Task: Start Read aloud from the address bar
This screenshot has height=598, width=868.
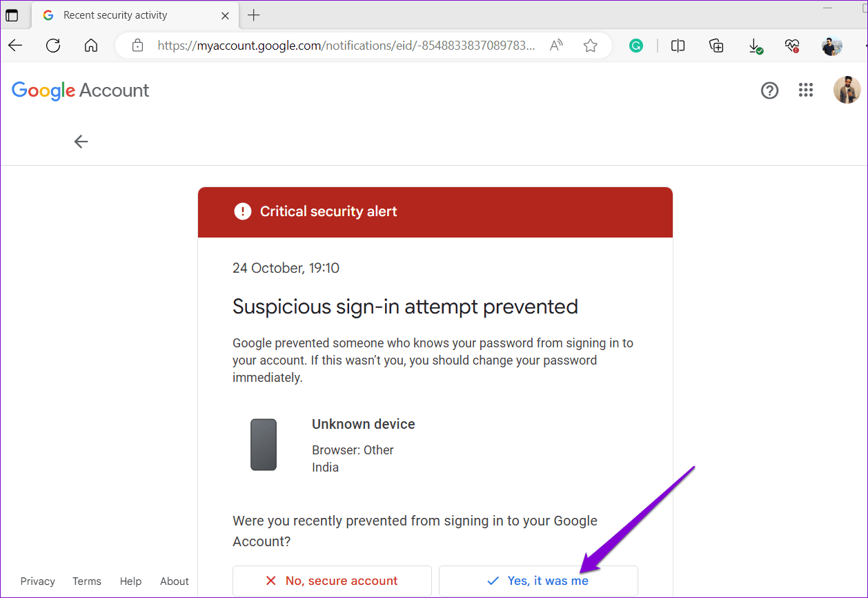Action: 556,45
